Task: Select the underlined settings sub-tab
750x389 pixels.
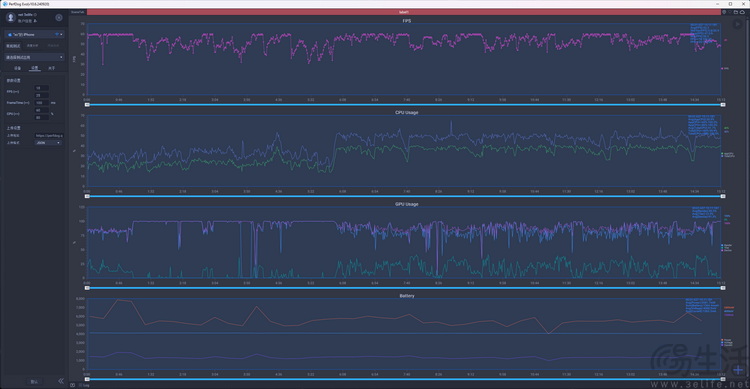Action: click(x=34, y=68)
